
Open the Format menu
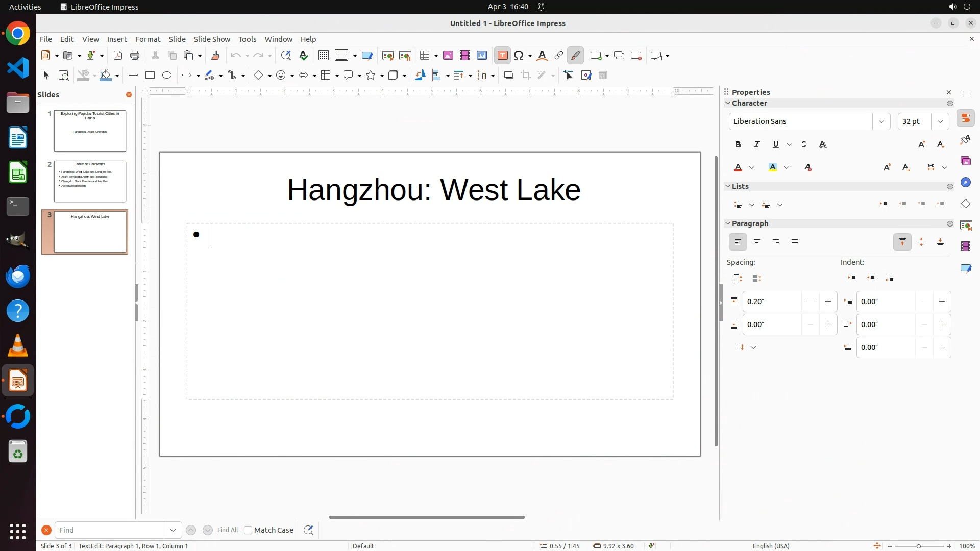(148, 39)
